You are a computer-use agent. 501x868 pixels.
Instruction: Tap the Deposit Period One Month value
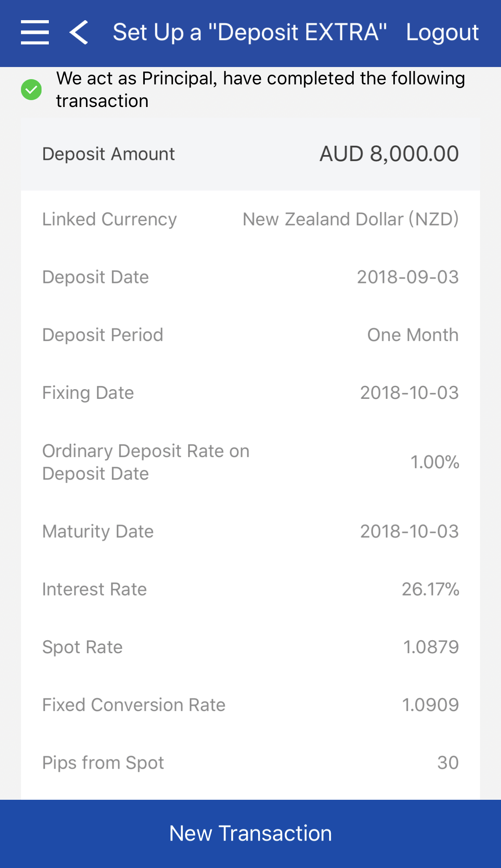coord(413,335)
